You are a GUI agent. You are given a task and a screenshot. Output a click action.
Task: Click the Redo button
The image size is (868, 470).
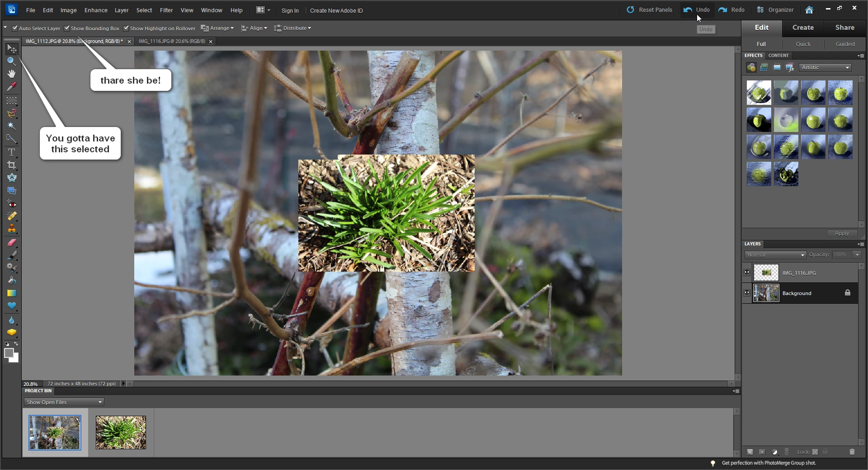point(731,10)
